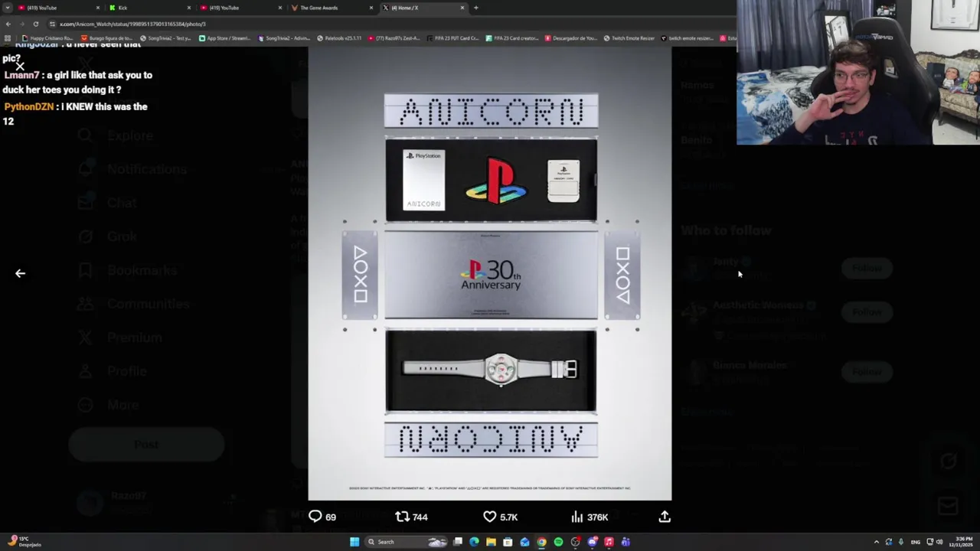
Task: Close the Kick tab
Action: tap(189, 8)
